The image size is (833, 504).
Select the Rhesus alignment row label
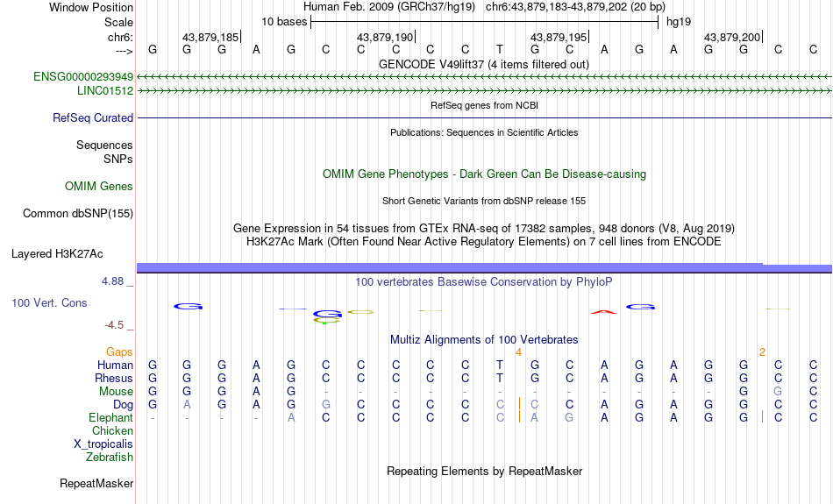(x=114, y=378)
